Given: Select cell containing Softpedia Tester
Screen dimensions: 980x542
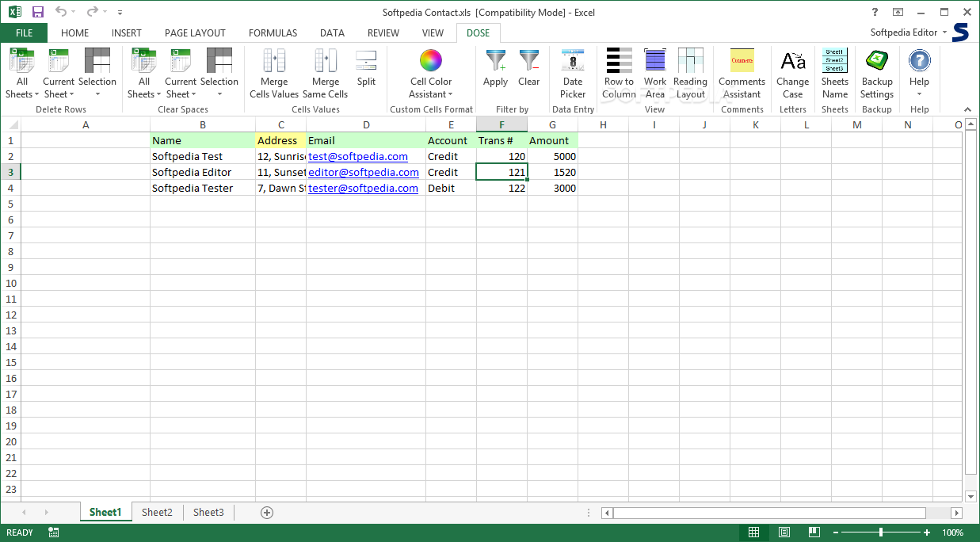Looking at the screenshot, I should 203,188.
